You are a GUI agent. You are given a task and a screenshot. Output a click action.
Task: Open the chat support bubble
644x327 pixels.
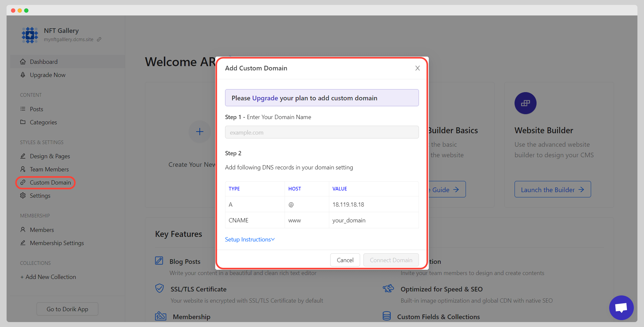click(622, 308)
